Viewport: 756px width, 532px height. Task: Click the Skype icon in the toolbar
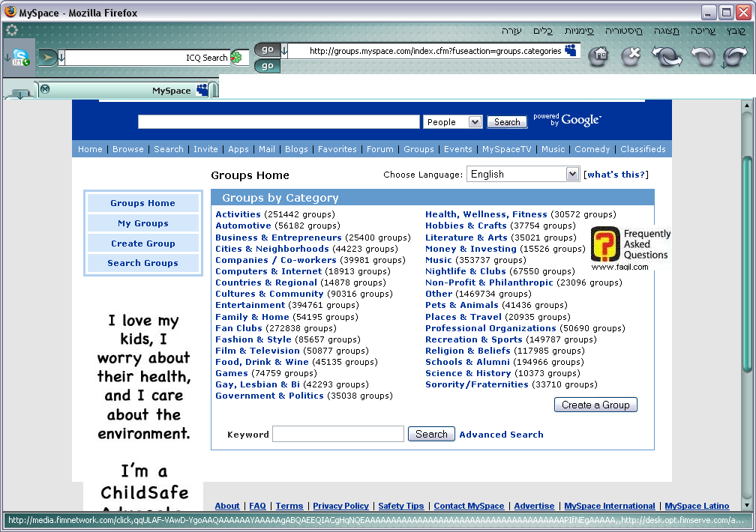pos(20,58)
